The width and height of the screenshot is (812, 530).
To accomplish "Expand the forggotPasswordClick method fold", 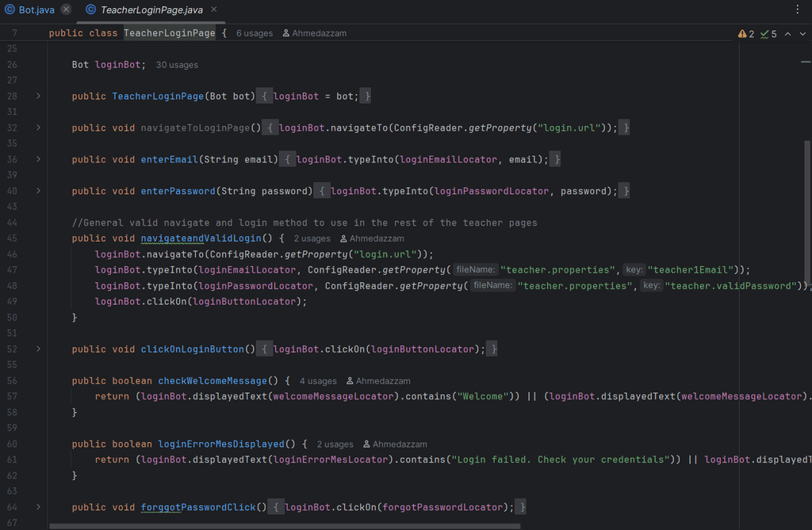I will point(38,507).
